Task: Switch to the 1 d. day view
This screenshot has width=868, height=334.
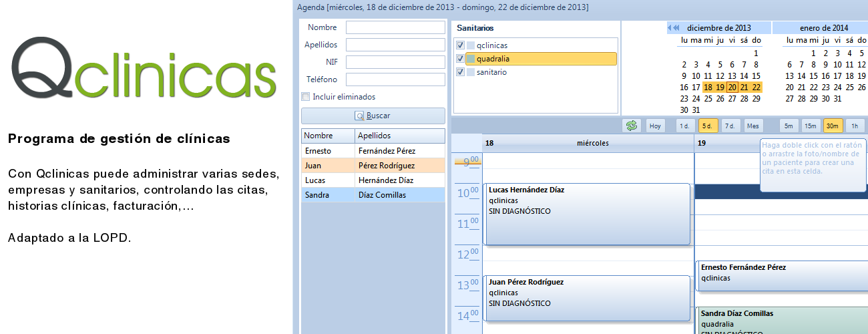Action: (x=684, y=126)
